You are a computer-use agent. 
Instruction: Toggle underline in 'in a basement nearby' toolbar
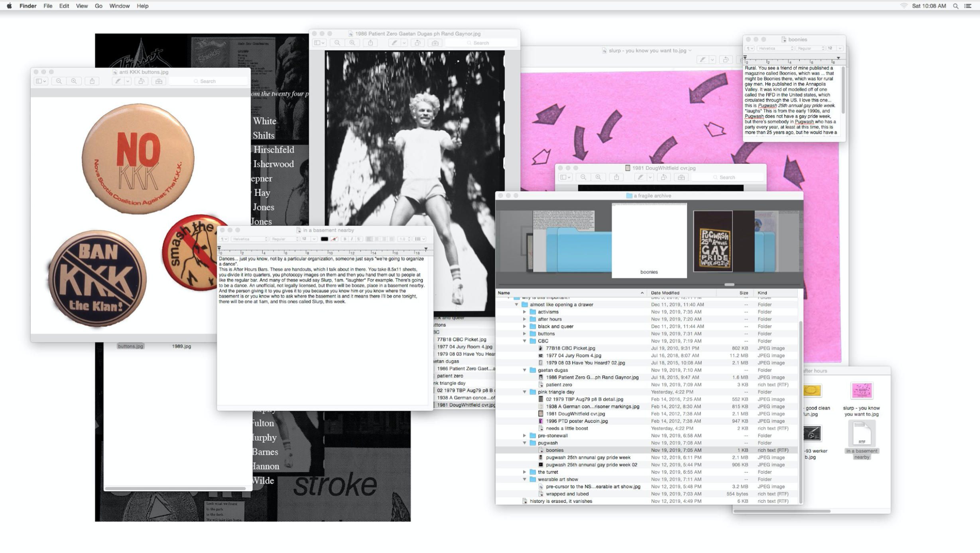coord(359,239)
